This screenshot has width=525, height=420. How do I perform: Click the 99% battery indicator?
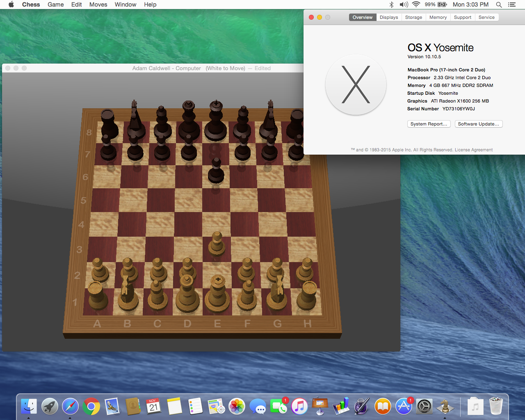(x=436, y=5)
